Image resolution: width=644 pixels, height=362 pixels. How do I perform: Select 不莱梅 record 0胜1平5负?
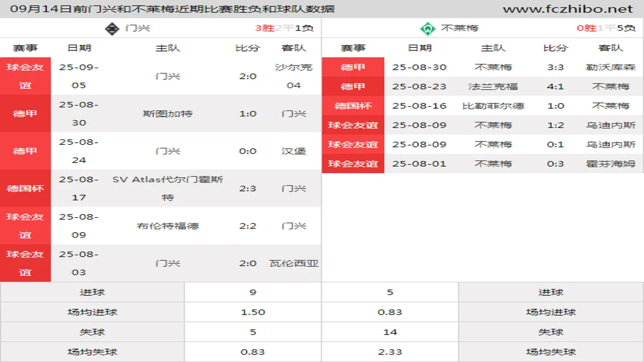click(606, 28)
